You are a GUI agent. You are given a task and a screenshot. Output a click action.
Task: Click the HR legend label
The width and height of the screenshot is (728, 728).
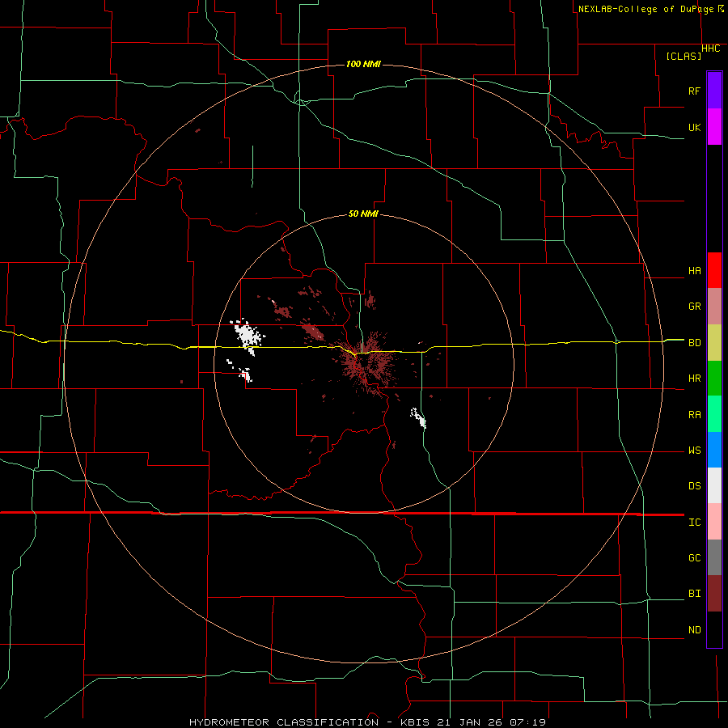pos(694,379)
